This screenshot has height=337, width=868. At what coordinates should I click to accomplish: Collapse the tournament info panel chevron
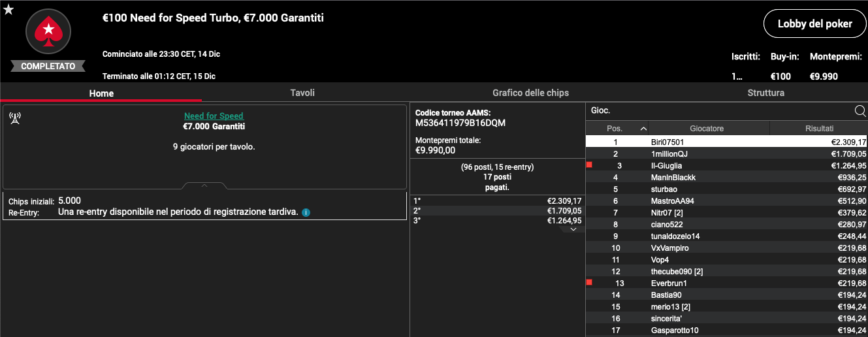tap(204, 185)
